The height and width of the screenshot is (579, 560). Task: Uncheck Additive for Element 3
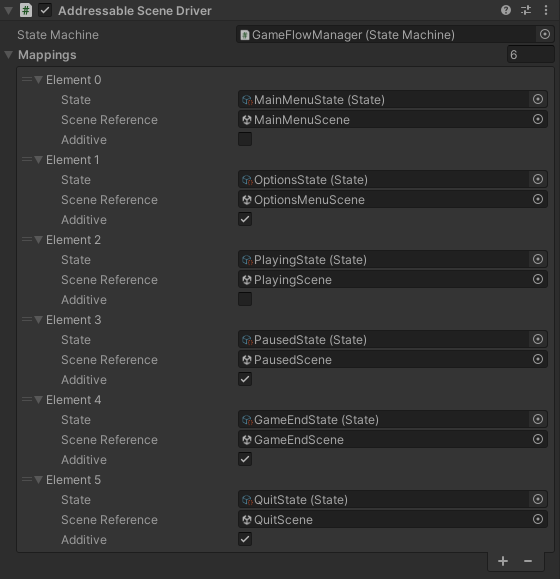point(245,379)
